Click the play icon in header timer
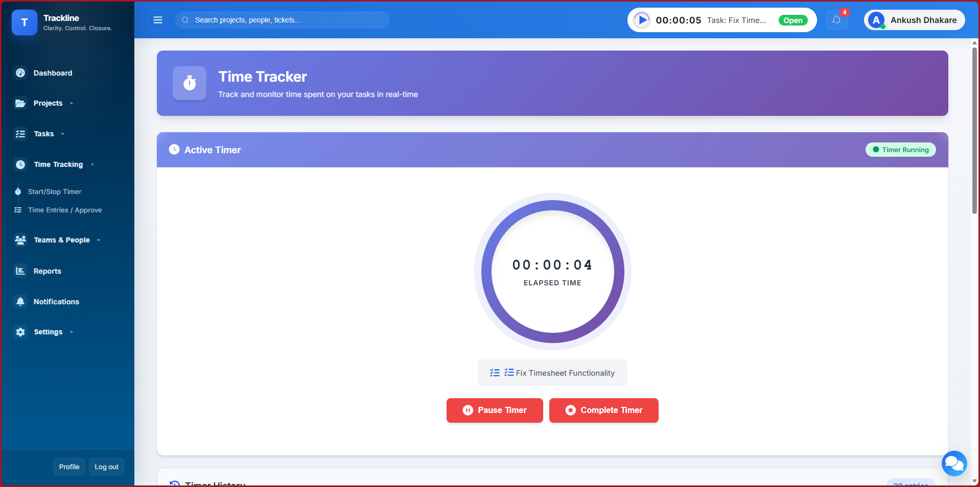Image resolution: width=980 pixels, height=487 pixels. (642, 20)
